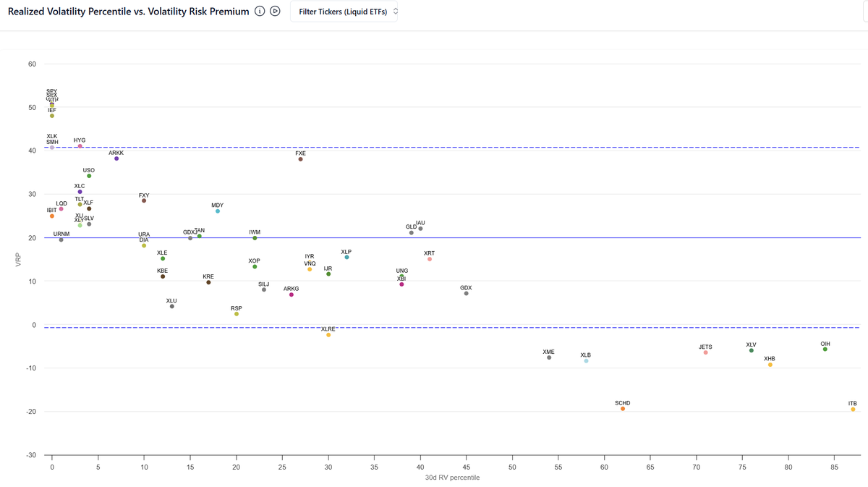Click the SCHD scatter dot
This screenshot has height=487, width=868.
[x=623, y=409]
